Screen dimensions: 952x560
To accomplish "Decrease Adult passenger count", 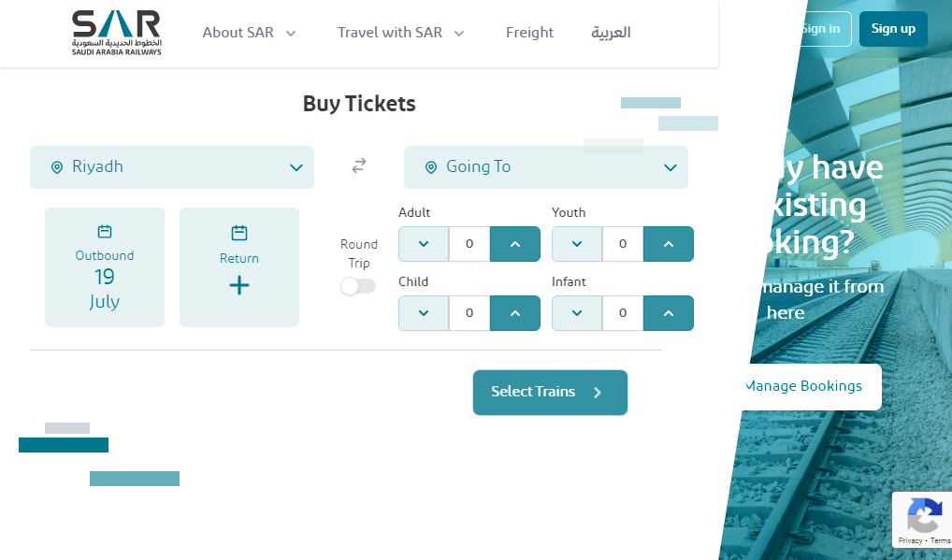I will [424, 244].
